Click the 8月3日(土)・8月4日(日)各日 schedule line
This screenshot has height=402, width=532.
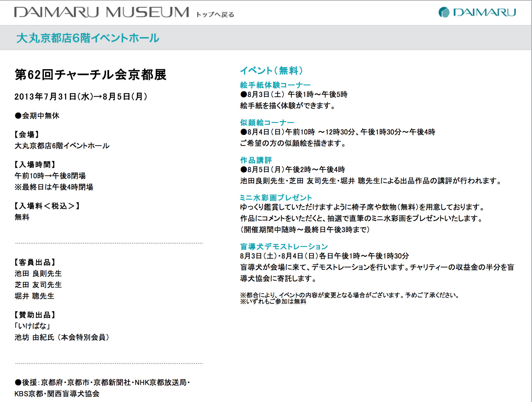point(325,256)
